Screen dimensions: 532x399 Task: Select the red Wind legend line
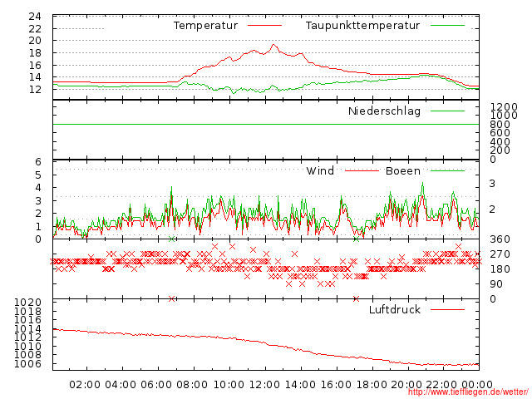(x=362, y=170)
